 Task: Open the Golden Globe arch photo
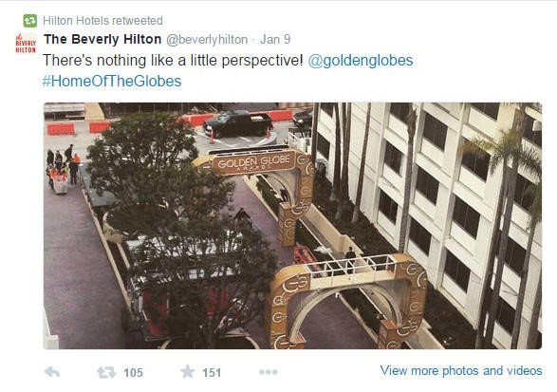292,226
